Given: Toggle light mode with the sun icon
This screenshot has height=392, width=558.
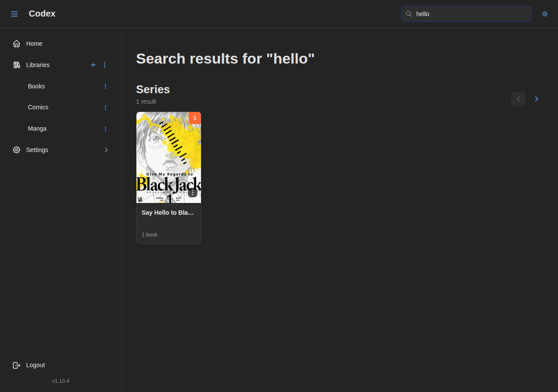Looking at the screenshot, I should [545, 14].
